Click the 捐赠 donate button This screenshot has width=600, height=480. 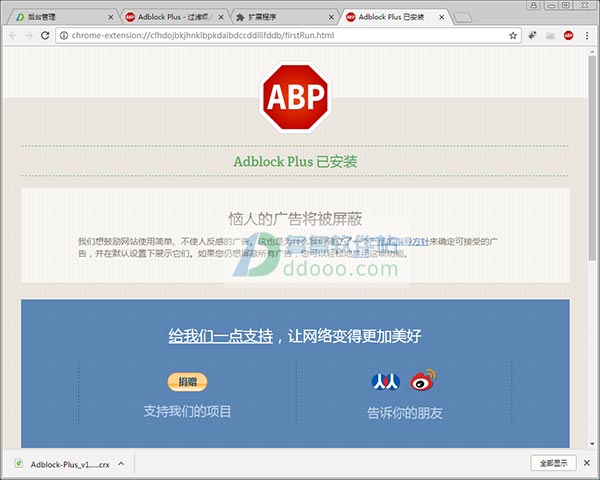pyautogui.click(x=188, y=382)
